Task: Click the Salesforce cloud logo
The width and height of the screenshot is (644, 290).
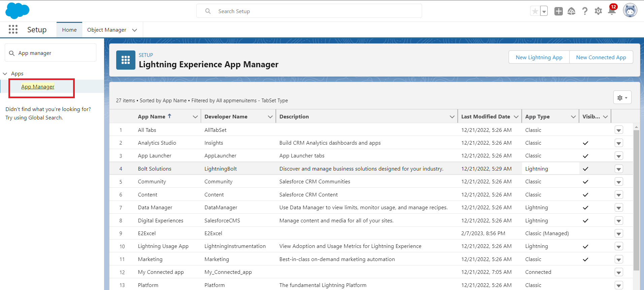Action: point(17,11)
